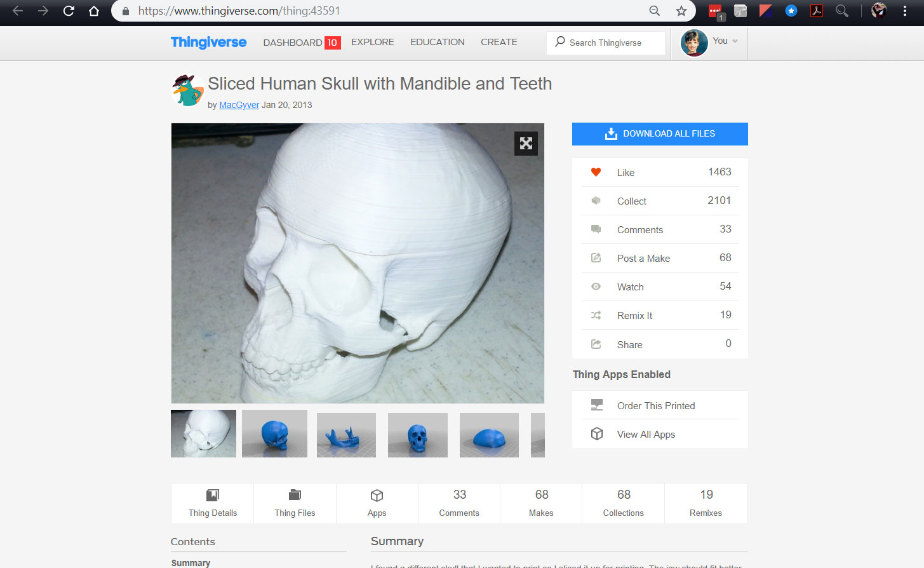The height and width of the screenshot is (568, 924).
Task: Click Download All Files button
Action: [x=660, y=133]
